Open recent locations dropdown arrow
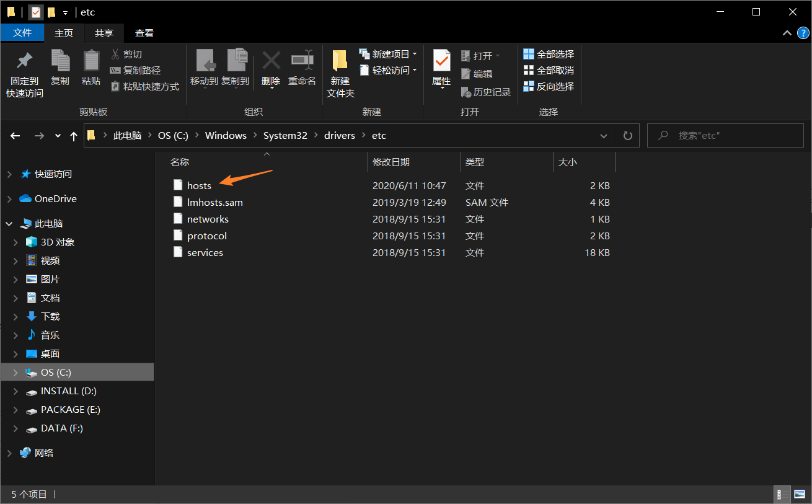Screen dimensions: 812x504 click(x=58, y=136)
